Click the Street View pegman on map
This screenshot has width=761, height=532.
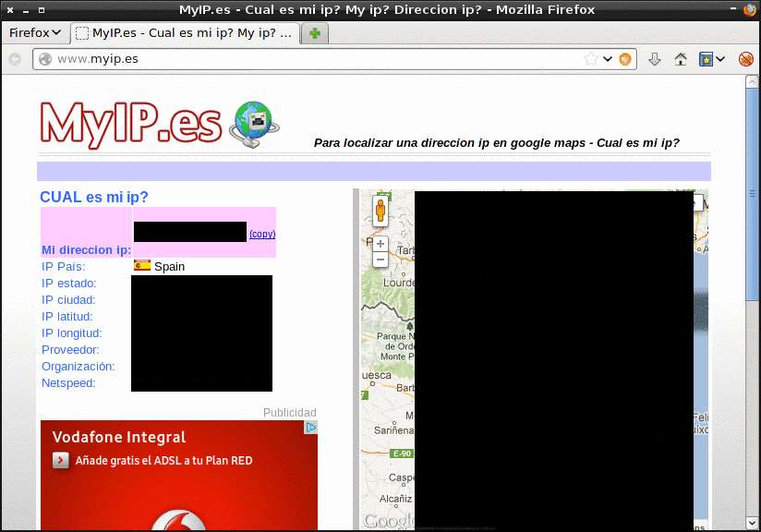click(380, 212)
